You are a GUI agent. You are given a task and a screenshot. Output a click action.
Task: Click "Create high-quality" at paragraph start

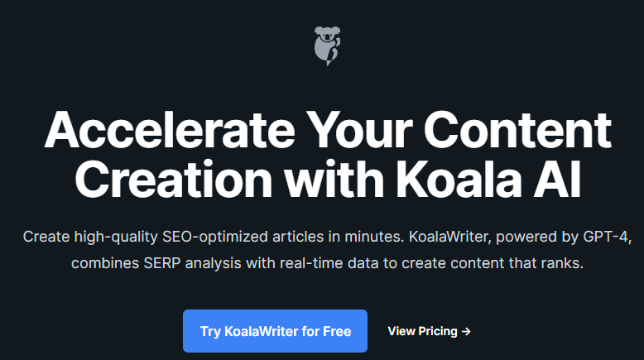(x=90, y=237)
